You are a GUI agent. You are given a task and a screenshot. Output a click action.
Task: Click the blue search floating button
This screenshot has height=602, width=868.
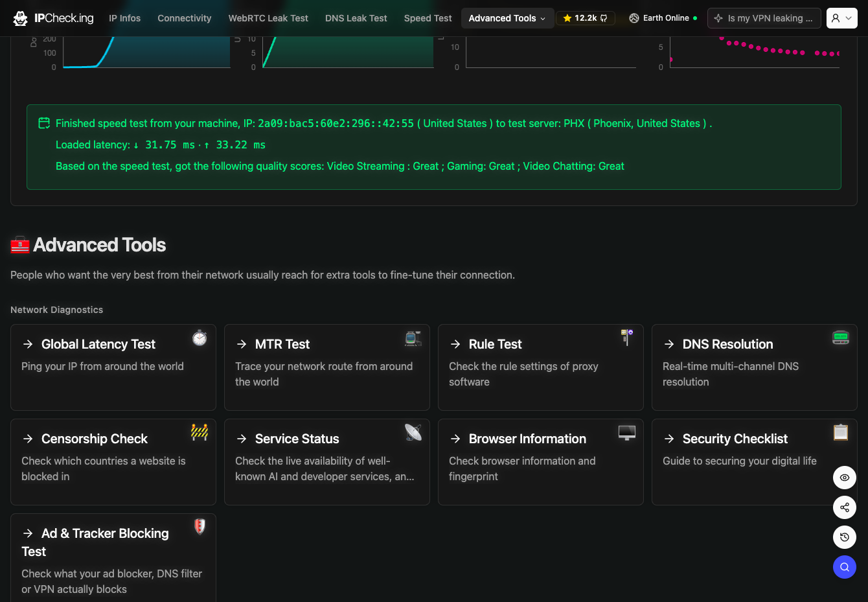845,568
